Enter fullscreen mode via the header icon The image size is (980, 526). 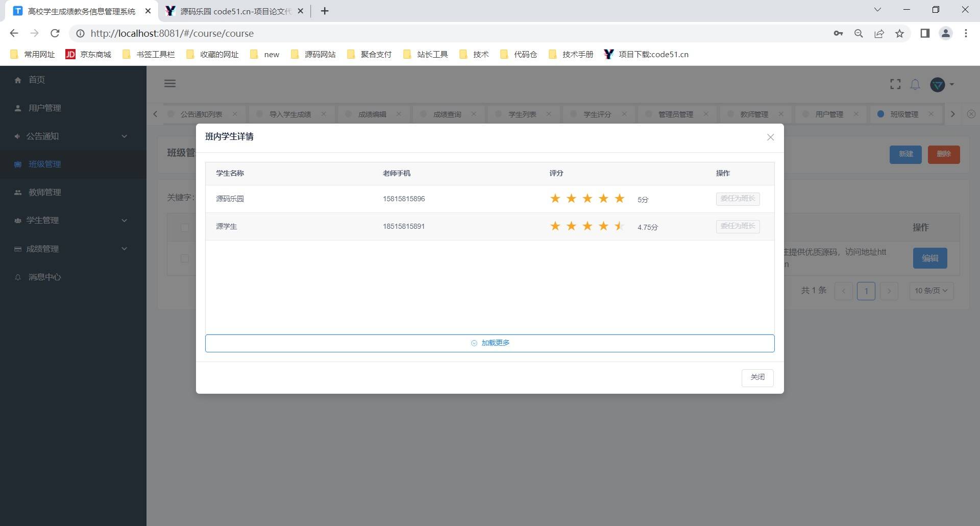pyautogui.click(x=895, y=84)
